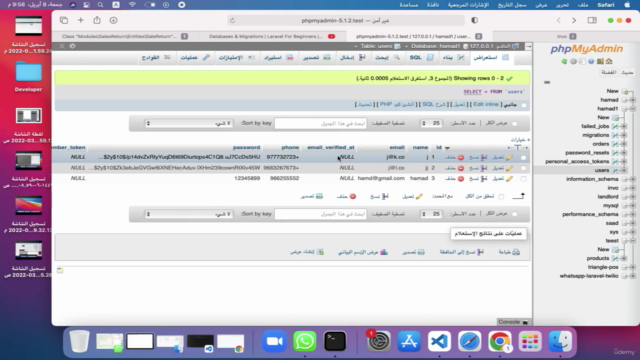The height and width of the screenshot is (360, 640).
Task: Click Safari's share button in toolbar
Action: click(97, 20)
